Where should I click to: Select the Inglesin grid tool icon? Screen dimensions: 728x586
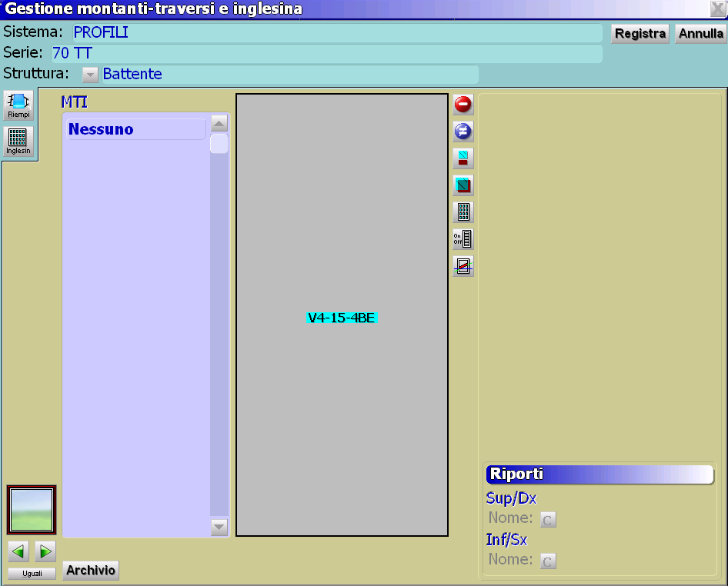coord(18,142)
